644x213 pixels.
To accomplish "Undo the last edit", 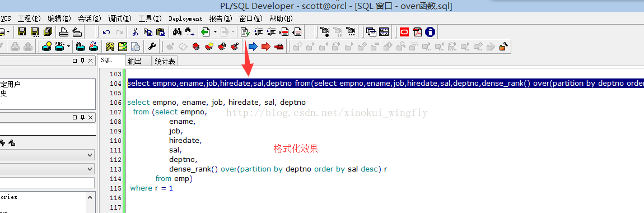I will pyautogui.click(x=106, y=31).
